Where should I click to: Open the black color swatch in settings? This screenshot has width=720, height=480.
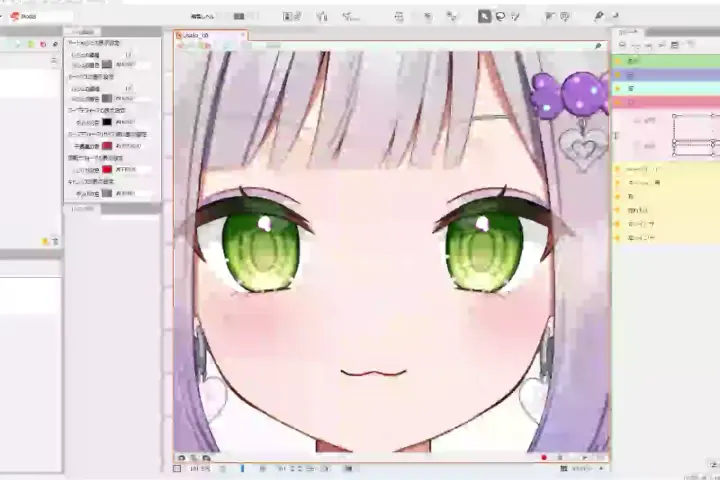pos(107,122)
